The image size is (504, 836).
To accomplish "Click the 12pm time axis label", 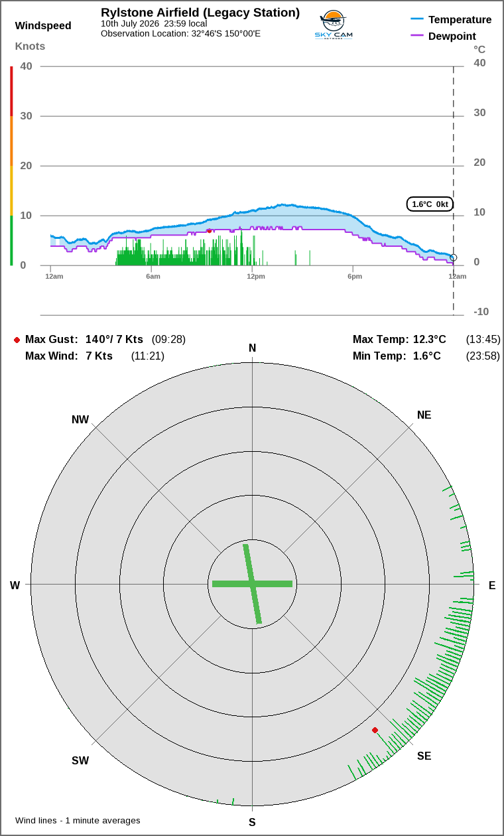I will coord(256,276).
